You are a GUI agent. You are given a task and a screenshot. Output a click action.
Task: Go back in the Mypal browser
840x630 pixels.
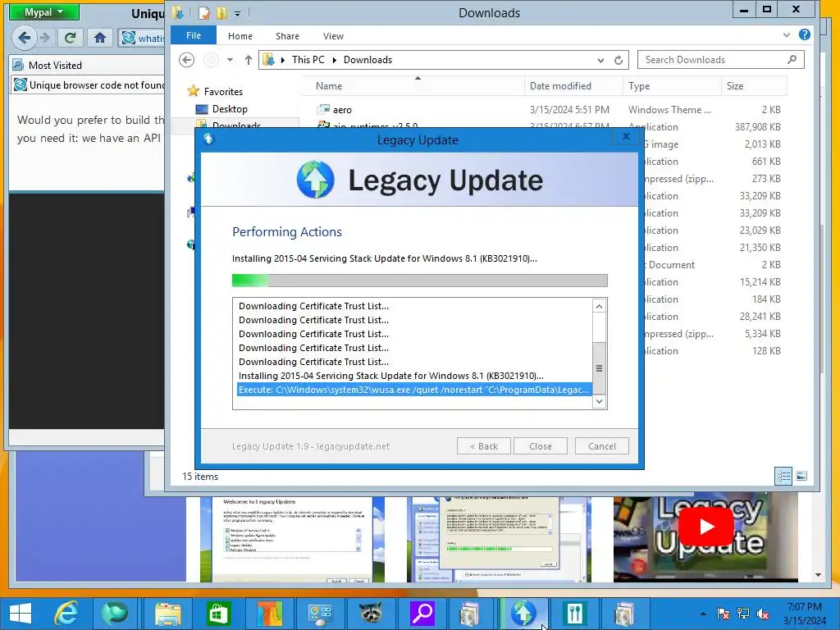click(24, 38)
